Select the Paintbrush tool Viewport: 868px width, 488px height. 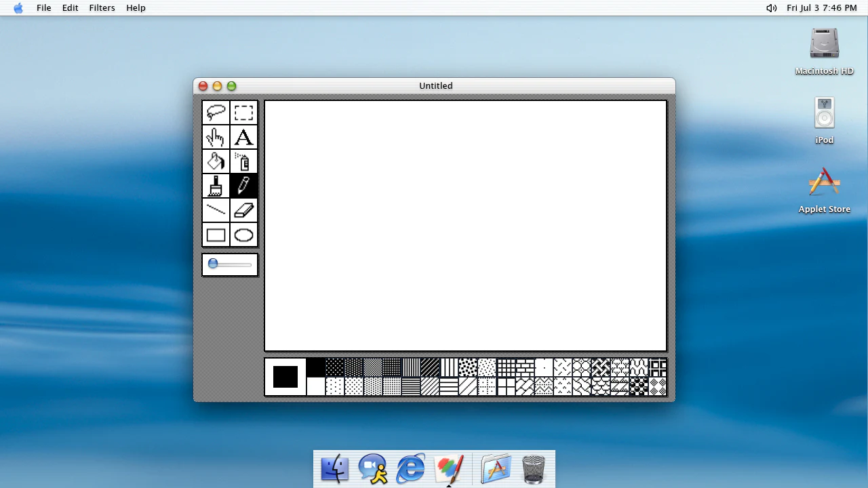[216, 186]
